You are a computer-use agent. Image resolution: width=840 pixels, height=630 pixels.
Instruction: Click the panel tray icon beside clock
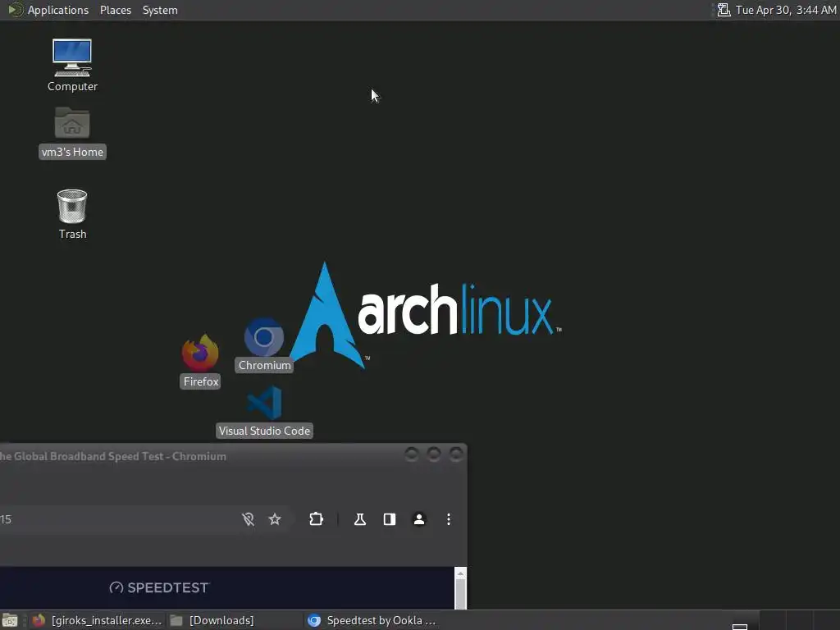click(x=724, y=10)
